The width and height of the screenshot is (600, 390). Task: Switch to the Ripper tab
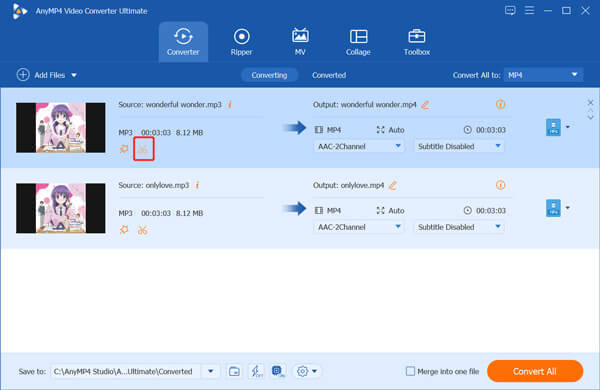241,42
